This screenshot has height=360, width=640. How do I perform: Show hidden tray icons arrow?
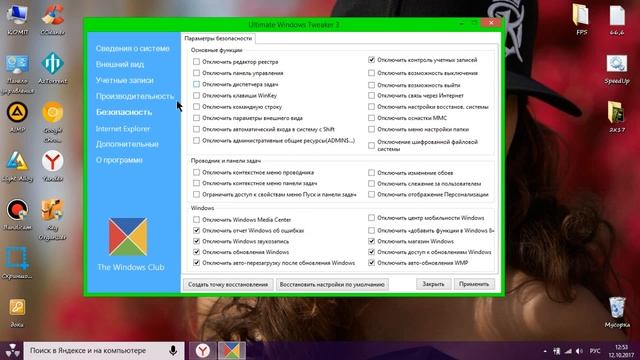pyautogui.click(x=545, y=351)
